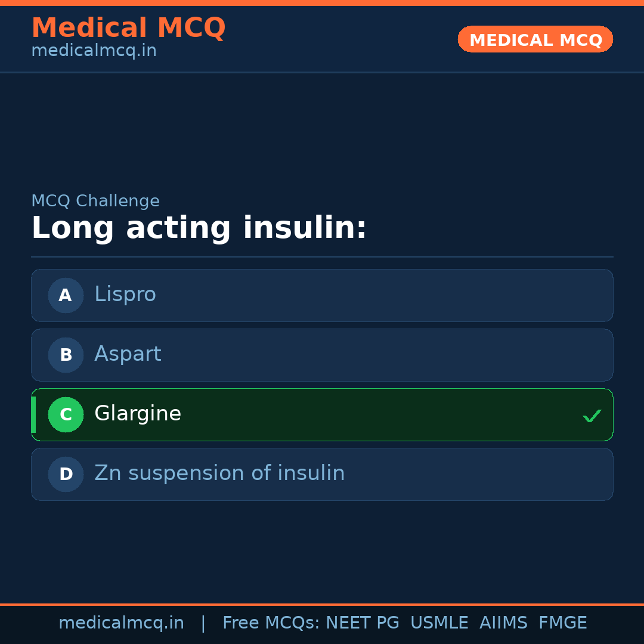Image resolution: width=644 pixels, height=644 pixels.
Task: Choose the Aspart answer option
Action: click(128, 354)
